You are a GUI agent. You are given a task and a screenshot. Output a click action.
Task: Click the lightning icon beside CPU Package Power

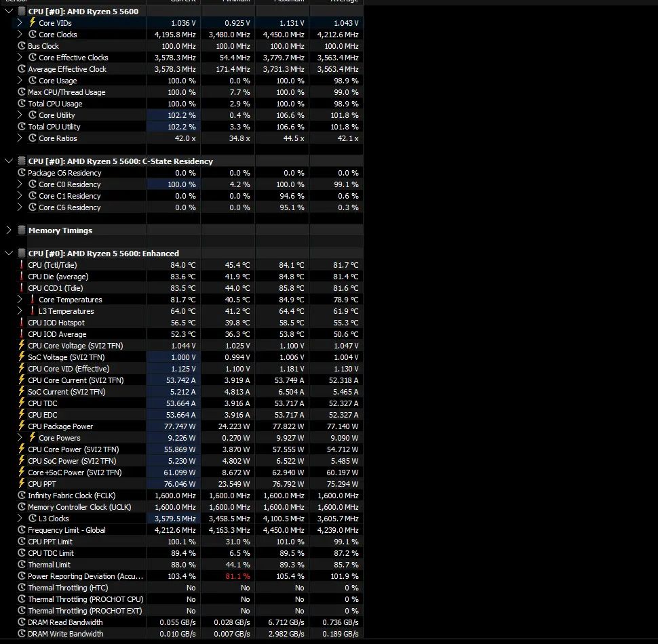(22, 426)
